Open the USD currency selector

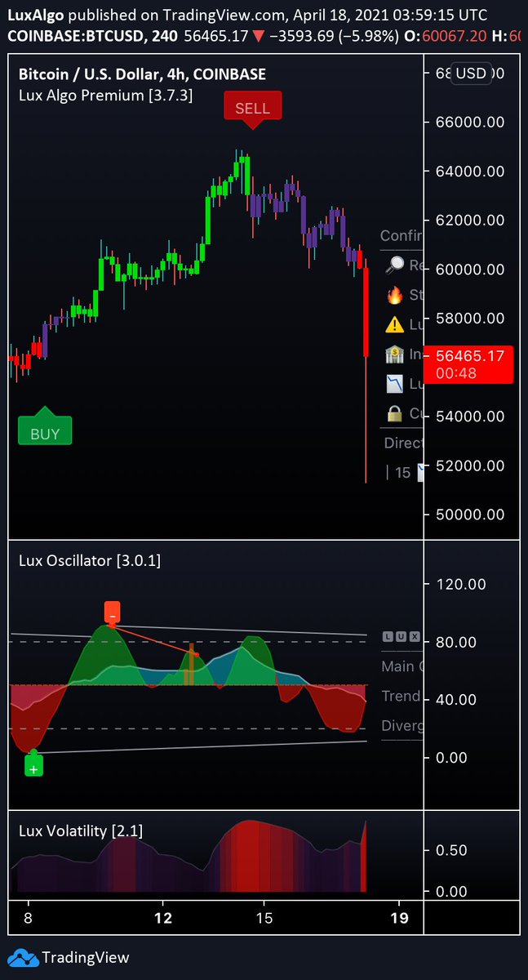point(471,73)
